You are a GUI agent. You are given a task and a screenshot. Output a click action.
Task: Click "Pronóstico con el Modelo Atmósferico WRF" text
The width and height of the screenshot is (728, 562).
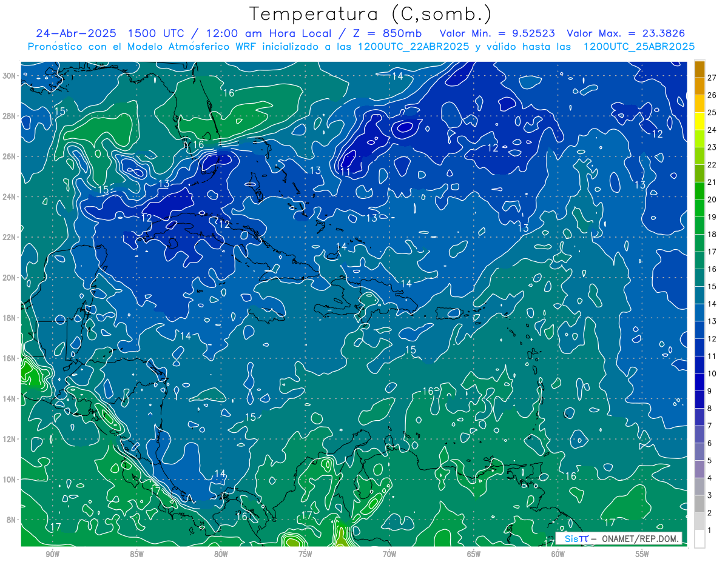click(141, 47)
